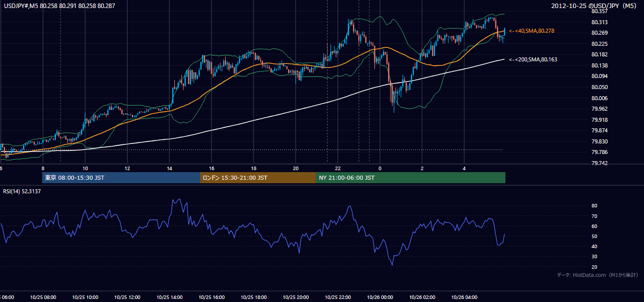Screen dimensions: 644x302
Task: Click hour label 18 under price chart
Action: pos(253,169)
